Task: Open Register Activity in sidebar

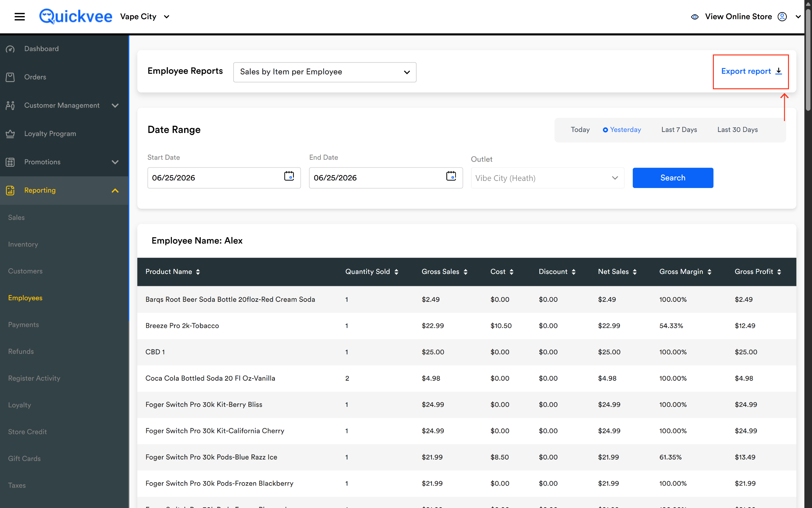Action: click(34, 378)
